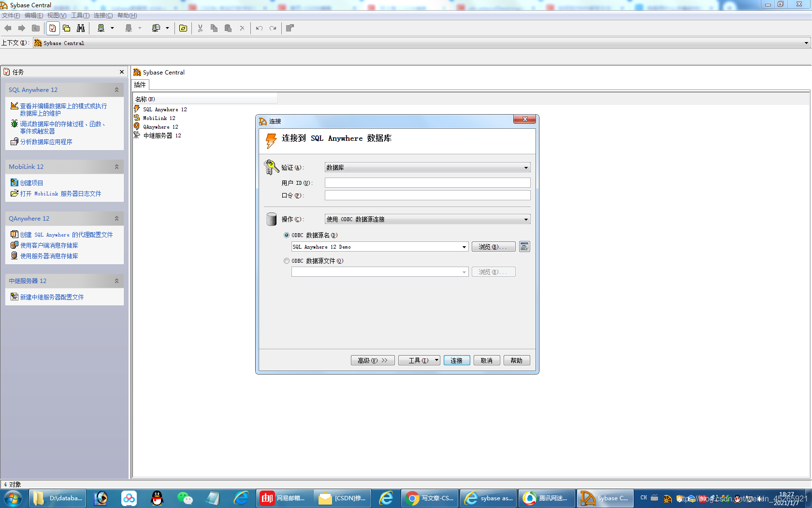
Task: Click the Properties toolbar icon
Action: pos(290,28)
